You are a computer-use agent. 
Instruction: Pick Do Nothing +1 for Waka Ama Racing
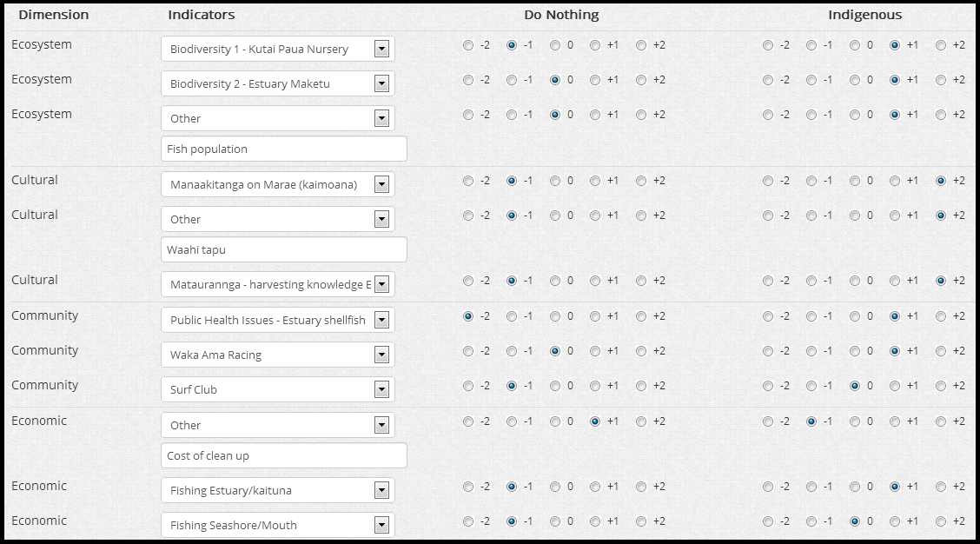[595, 351]
